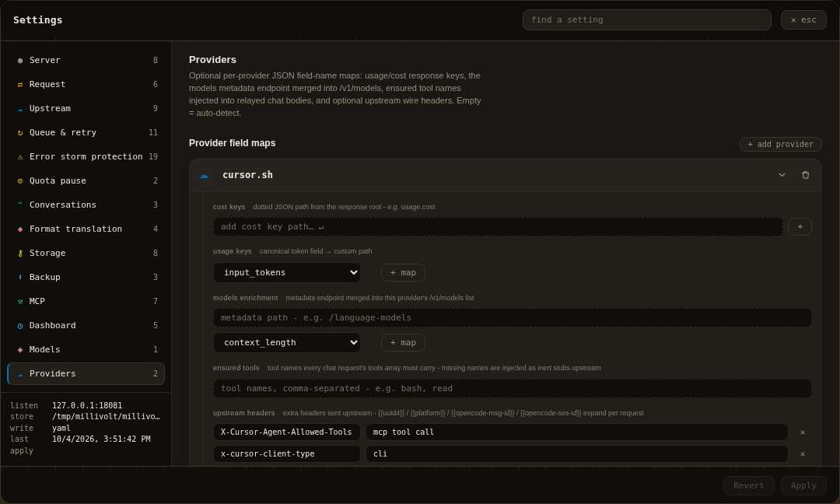Click the Error storm protection warning icon

[x=19, y=157]
